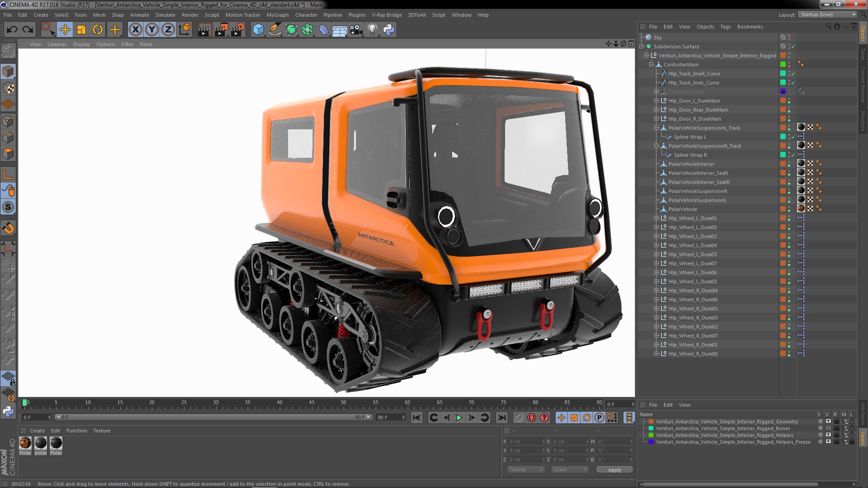Click Bones layer green color swatch
This screenshot has width=868, height=488.
pos(651,428)
